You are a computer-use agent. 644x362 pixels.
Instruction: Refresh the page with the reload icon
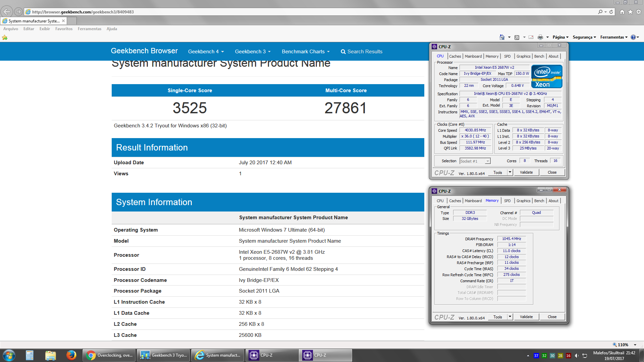[611, 12]
